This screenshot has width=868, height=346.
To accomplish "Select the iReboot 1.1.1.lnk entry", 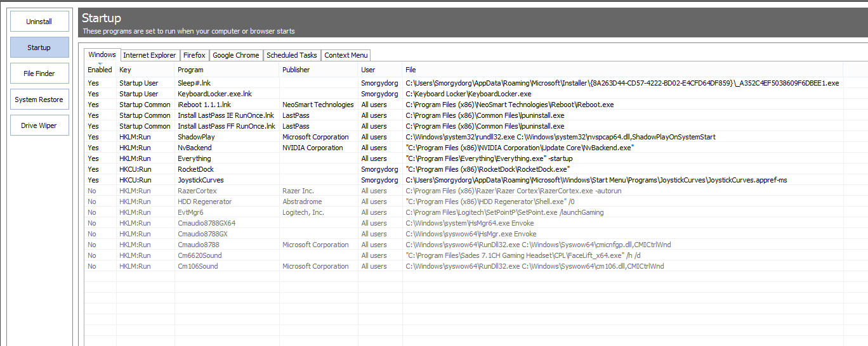I will click(204, 105).
